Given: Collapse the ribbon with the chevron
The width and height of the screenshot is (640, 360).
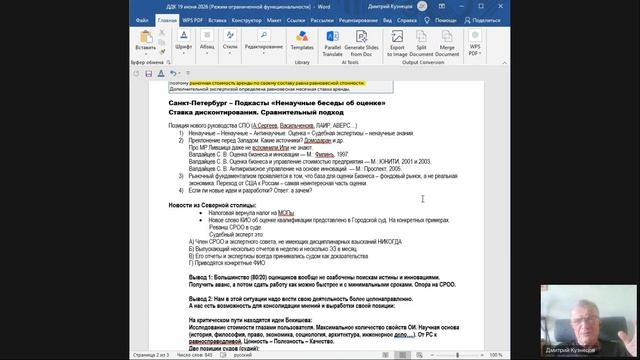Looking at the screenshot, I should click(x=504, y=63).
